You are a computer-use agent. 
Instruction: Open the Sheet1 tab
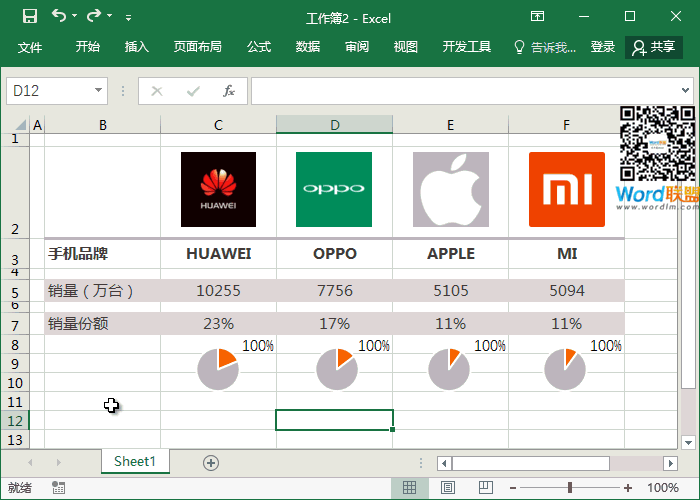click(x=135, y=461)
